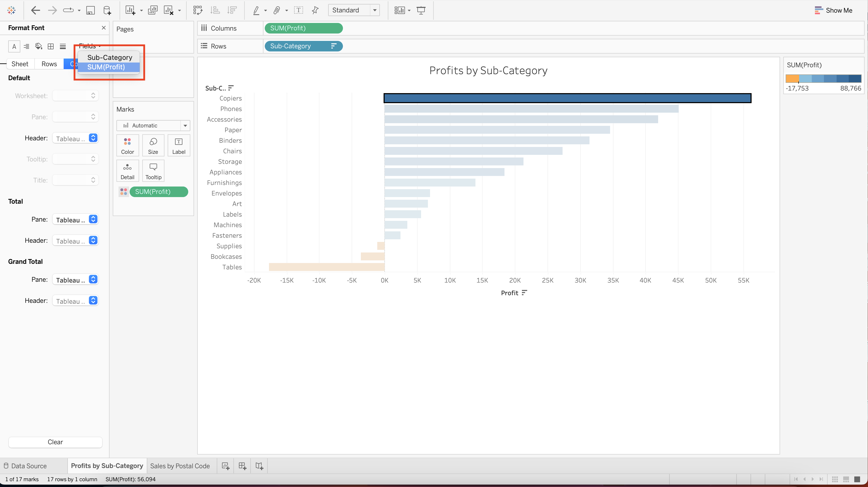
Task: Click the Presentation Mode icon
Action: (421, 11)
